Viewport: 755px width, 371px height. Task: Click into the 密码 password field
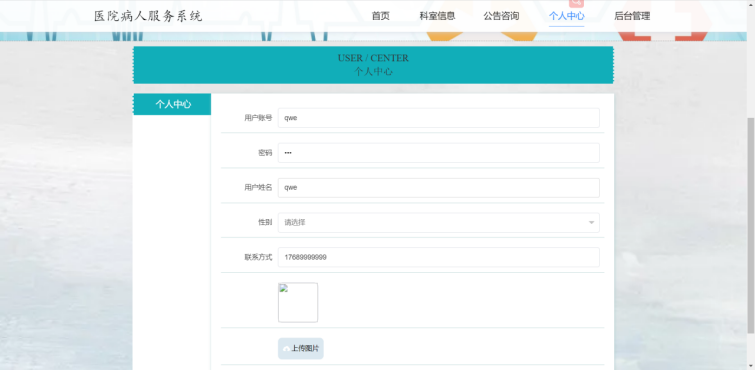click(x=439, y=153)
